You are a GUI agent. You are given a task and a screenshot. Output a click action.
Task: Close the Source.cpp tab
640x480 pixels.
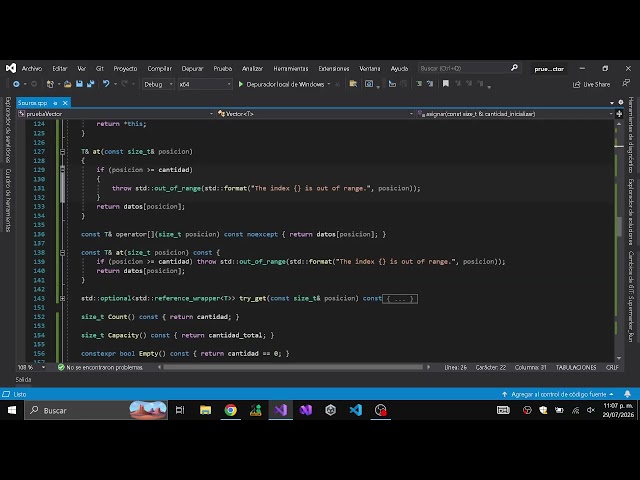[x=65, y=103]
